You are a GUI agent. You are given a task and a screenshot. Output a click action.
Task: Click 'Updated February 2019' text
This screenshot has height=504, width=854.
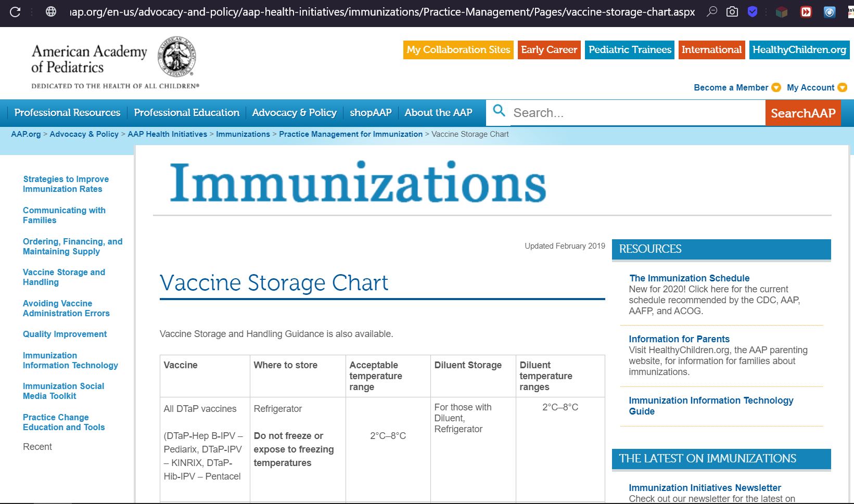click(565, 246)
